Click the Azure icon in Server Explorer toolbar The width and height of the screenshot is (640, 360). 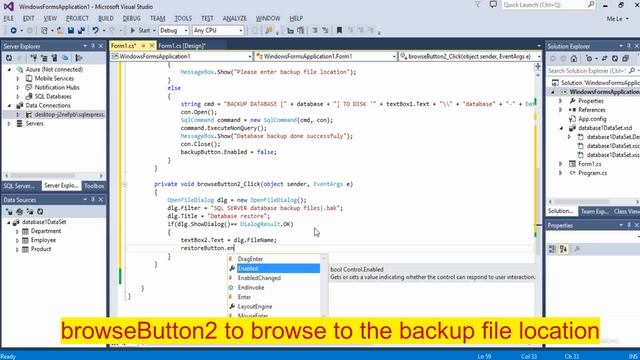coord(65,58)
